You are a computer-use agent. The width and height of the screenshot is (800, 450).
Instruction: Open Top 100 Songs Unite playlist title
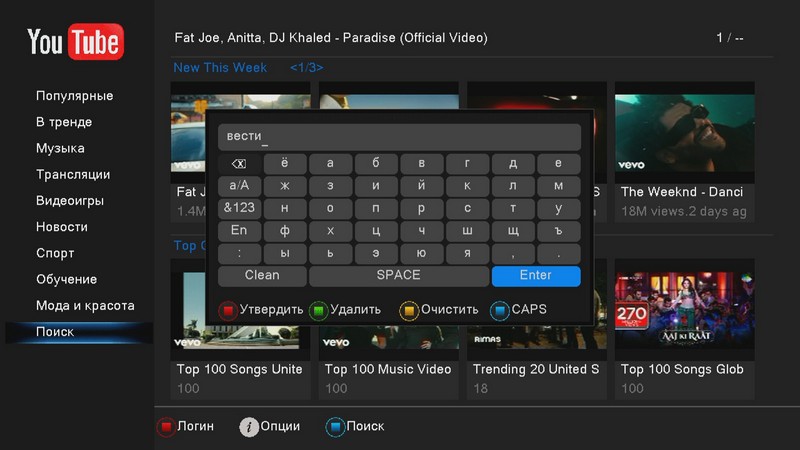tap(239, 369)
